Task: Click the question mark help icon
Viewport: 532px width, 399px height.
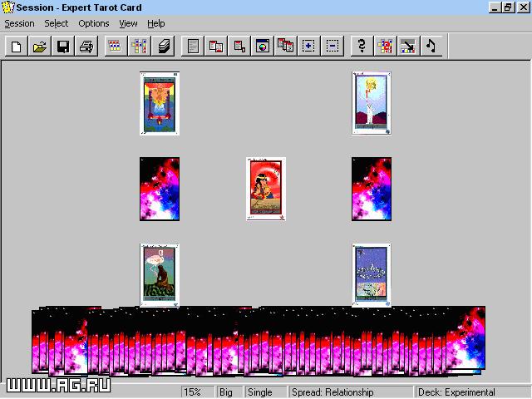Action: pyautogui.click(x=362, y=47)
